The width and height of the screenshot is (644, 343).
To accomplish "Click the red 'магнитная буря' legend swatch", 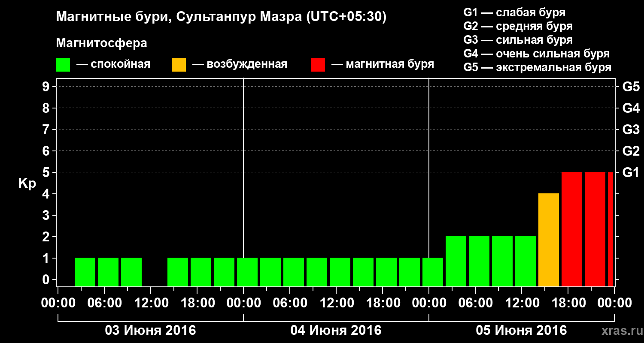I will pyautogui.click(x=318, y=65).
